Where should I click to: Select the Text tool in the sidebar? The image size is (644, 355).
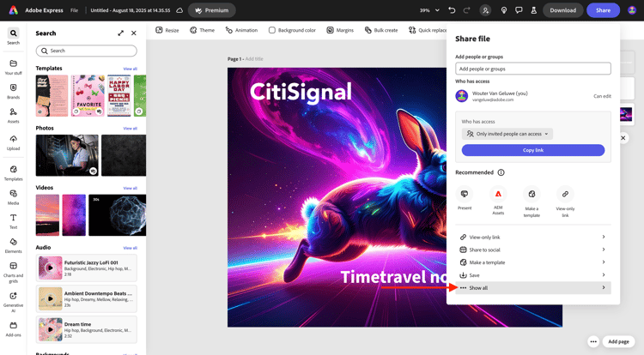click(13, 221)
